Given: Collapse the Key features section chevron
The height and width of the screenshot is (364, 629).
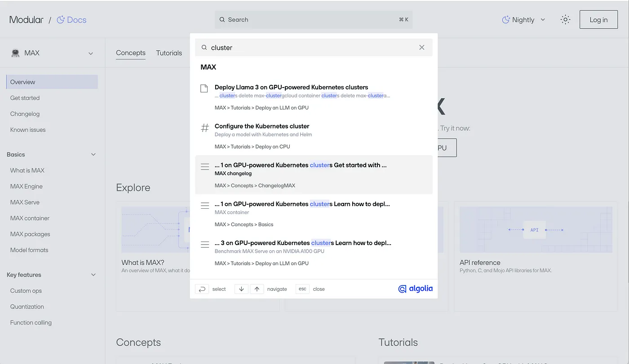Looking at the screenshot, I should click(x=93, y=275).
